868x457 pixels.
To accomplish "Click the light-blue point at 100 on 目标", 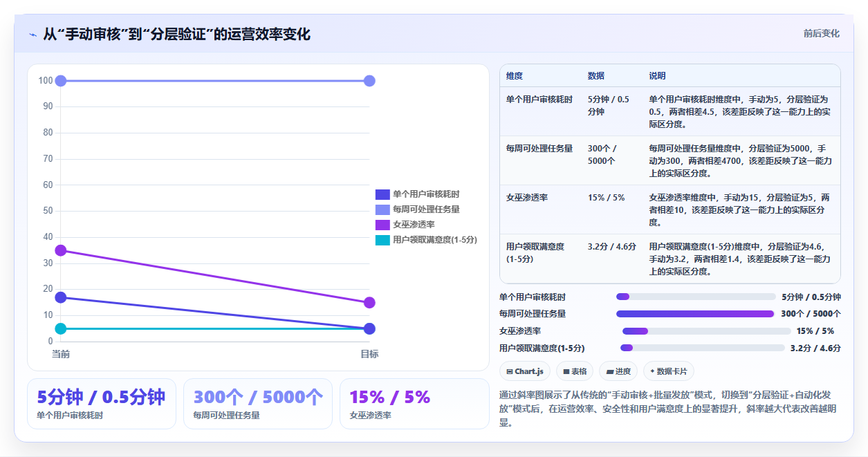I will [369, 81].
